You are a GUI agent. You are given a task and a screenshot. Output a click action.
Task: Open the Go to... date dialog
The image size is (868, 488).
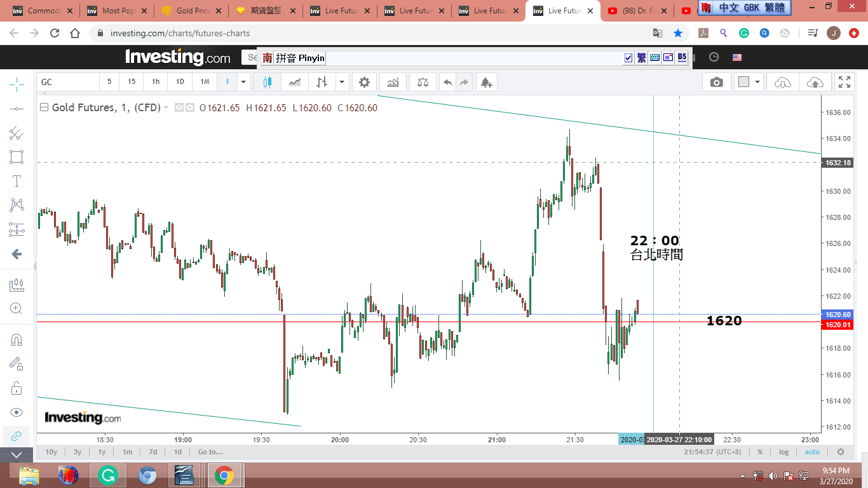click(x=210, y=452)
